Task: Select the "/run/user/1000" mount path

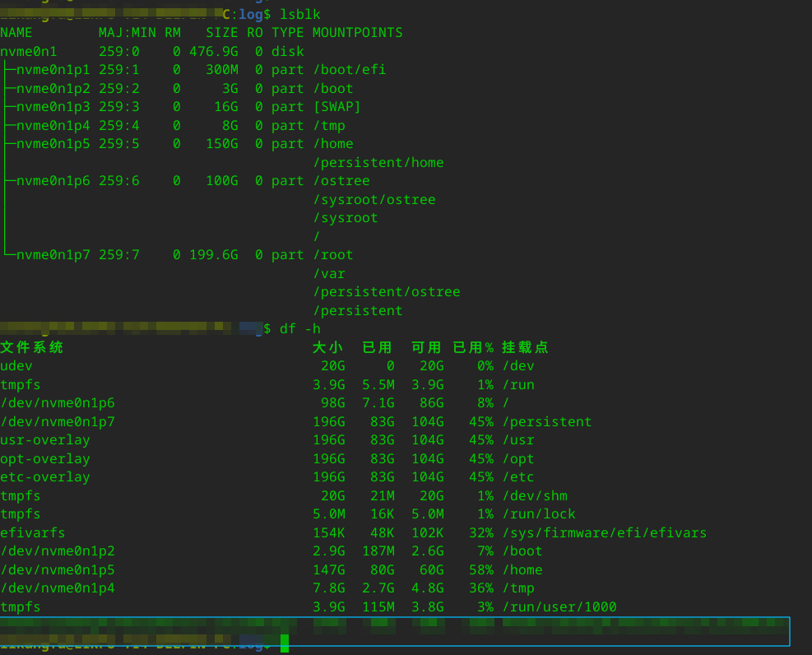Action: click(x=559, y=606)
